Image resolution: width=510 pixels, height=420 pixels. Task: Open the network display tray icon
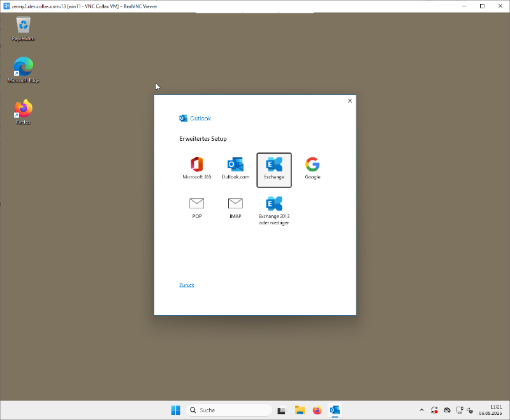pyautogui.click(x=460, y=410)
